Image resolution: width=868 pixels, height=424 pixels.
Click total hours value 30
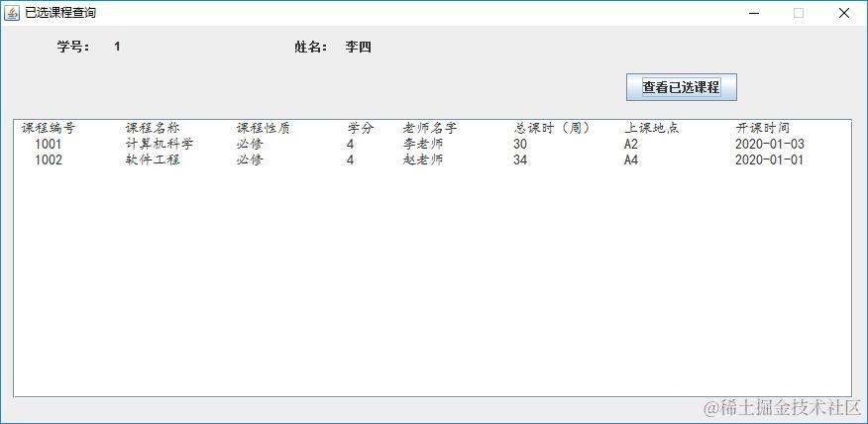520,145
